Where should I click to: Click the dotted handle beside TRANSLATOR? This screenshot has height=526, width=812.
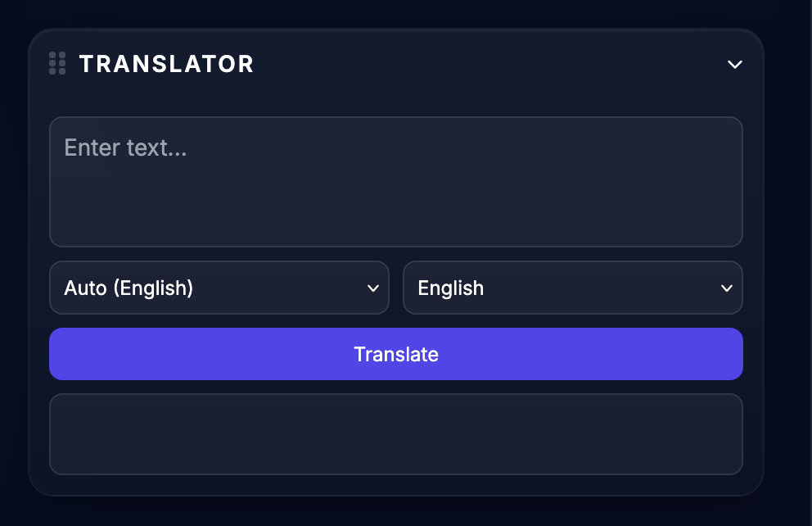click(56, 63)
